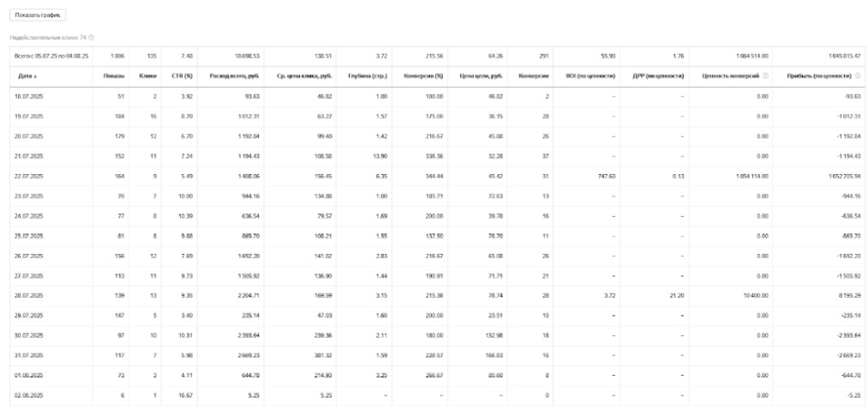Select date cell 23.07.2025
Screen dimensions: 868x410
pyautogui.click(x=28, y=196)
